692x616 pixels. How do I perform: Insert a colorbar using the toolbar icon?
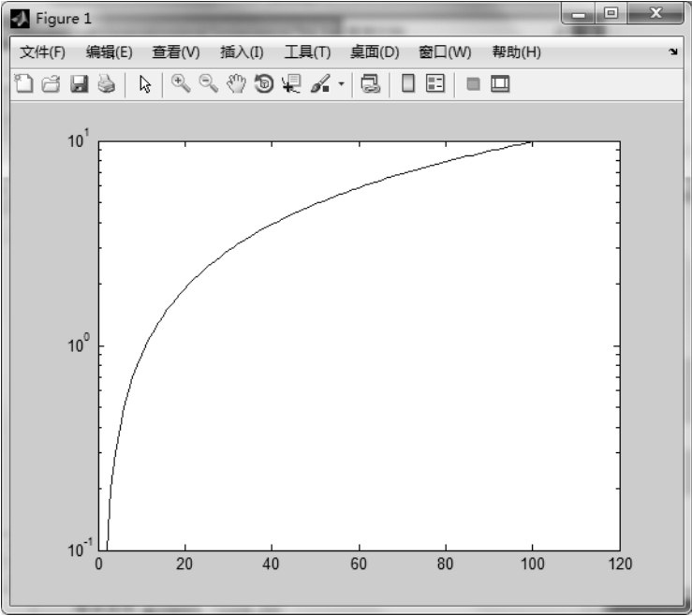[x=407, y=85]
